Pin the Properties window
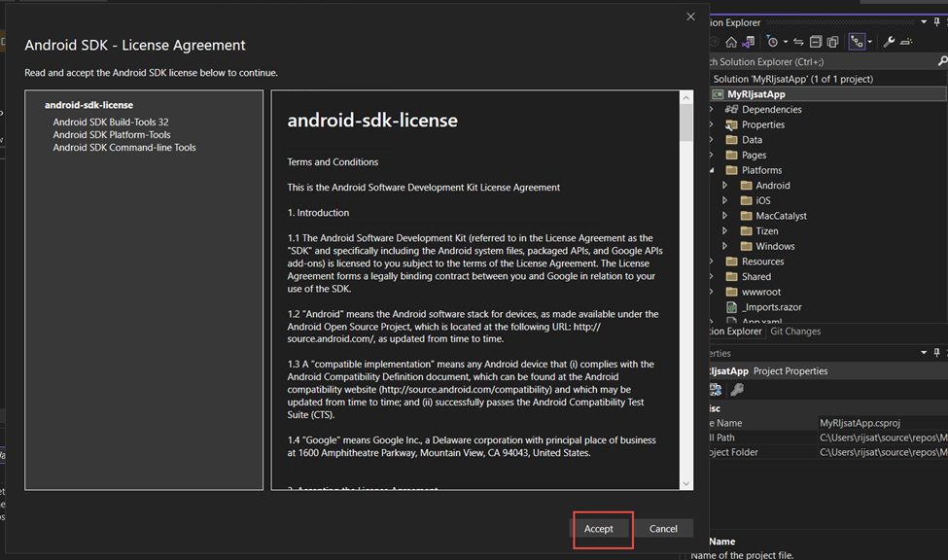The width and height of the screenshot is (948, 560). (936, 352)
